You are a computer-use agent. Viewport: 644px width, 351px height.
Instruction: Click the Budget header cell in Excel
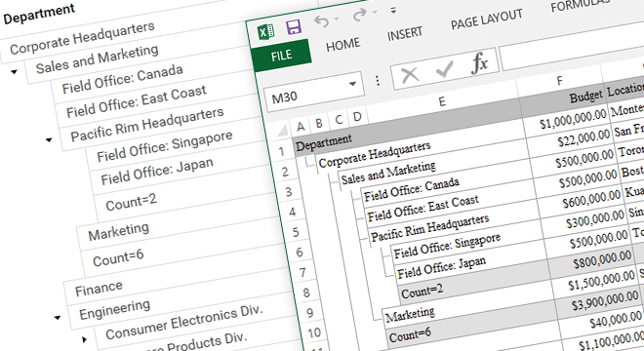click(x=585, y=97)
